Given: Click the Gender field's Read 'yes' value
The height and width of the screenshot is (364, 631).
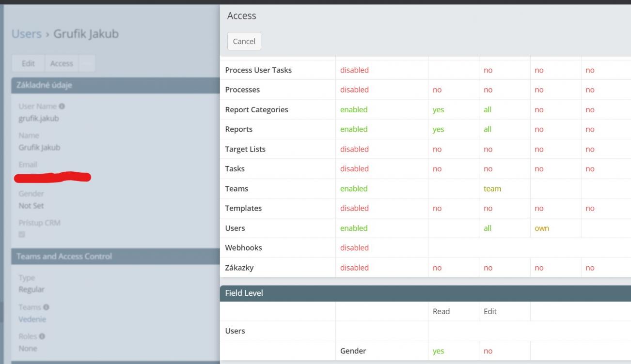Looking at the screenshot, I should pos(438,351).
